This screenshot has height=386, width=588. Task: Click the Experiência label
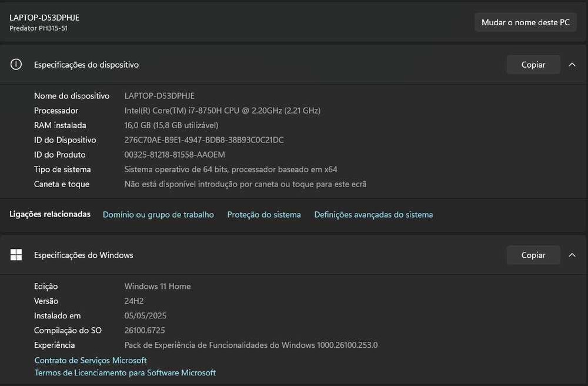tap(54, 345)
